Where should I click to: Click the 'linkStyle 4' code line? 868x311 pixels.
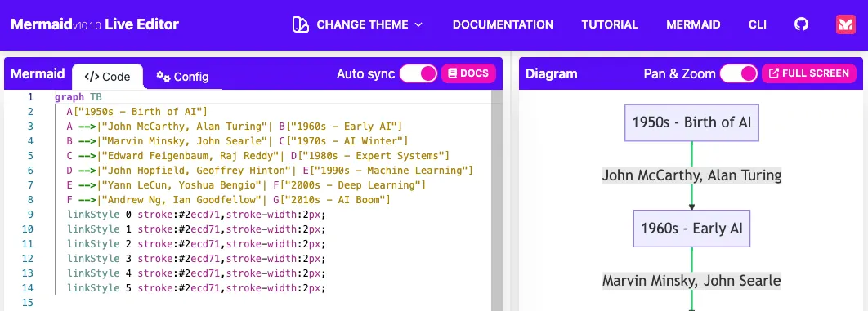coord(196,273)
